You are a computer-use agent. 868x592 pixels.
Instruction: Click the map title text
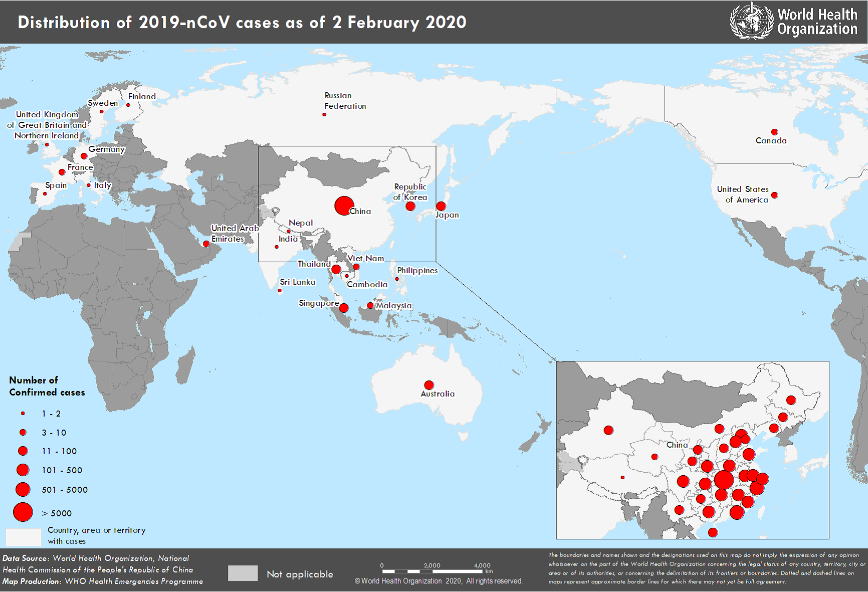[242, 22]
